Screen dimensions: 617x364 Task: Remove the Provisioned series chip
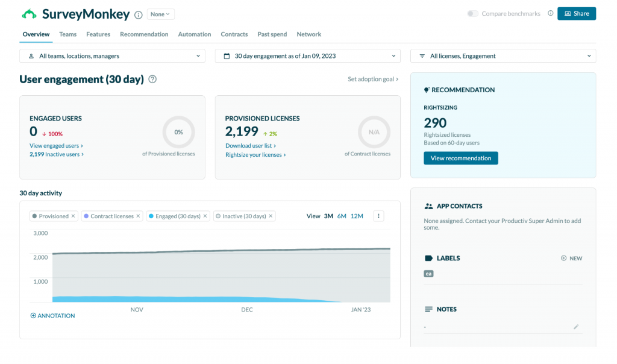click(x=73, y=216)
